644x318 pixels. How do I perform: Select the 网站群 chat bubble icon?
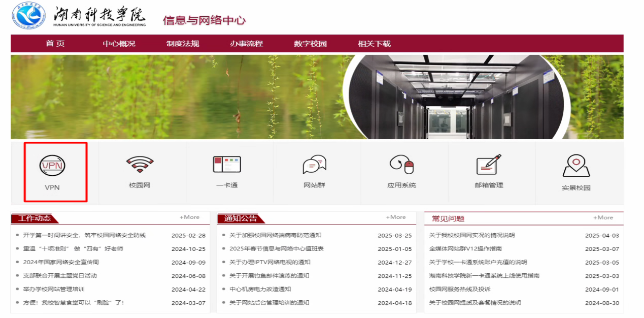coord(314,165)
